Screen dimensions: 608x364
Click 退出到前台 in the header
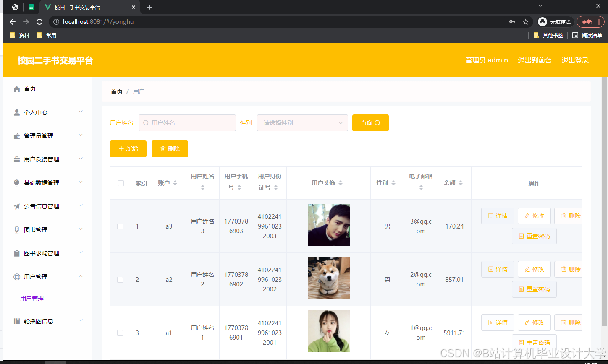click(x=535, y=60)
